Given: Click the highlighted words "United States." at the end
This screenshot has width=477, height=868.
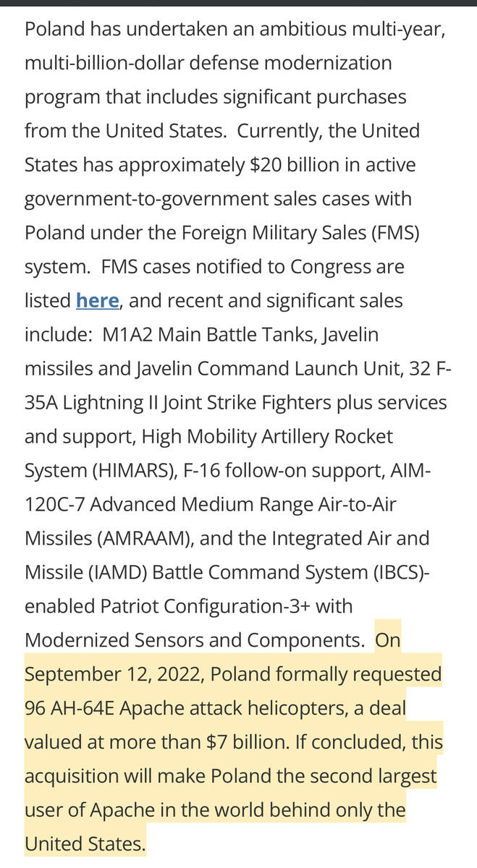Looking at the screenshot, I should click(85, 844).
